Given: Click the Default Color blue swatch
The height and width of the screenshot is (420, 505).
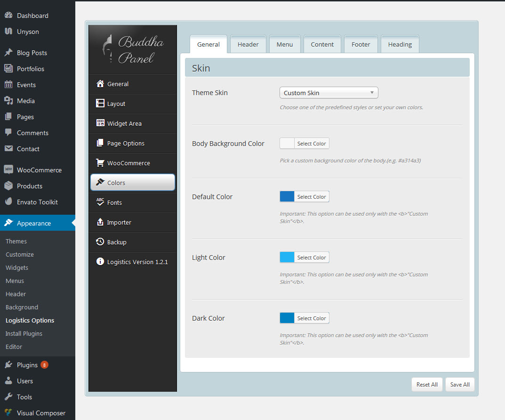Looking at the screenshot, I should tap(287, 197).
